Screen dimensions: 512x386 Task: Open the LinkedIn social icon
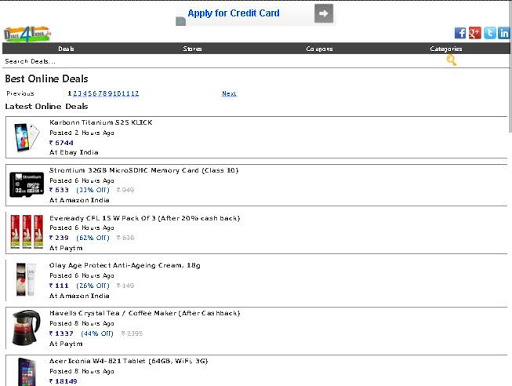(x=504, y=33)
